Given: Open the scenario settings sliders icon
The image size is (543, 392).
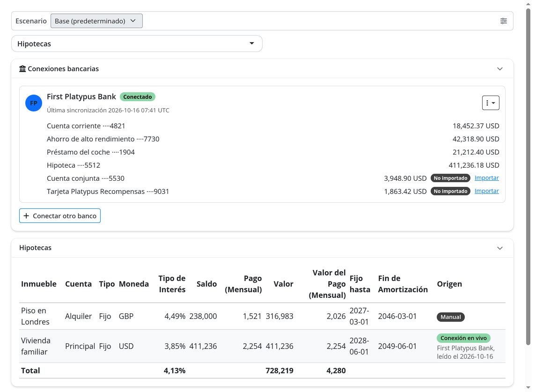Looking at the screenshot, I should [x=504, y=21].
